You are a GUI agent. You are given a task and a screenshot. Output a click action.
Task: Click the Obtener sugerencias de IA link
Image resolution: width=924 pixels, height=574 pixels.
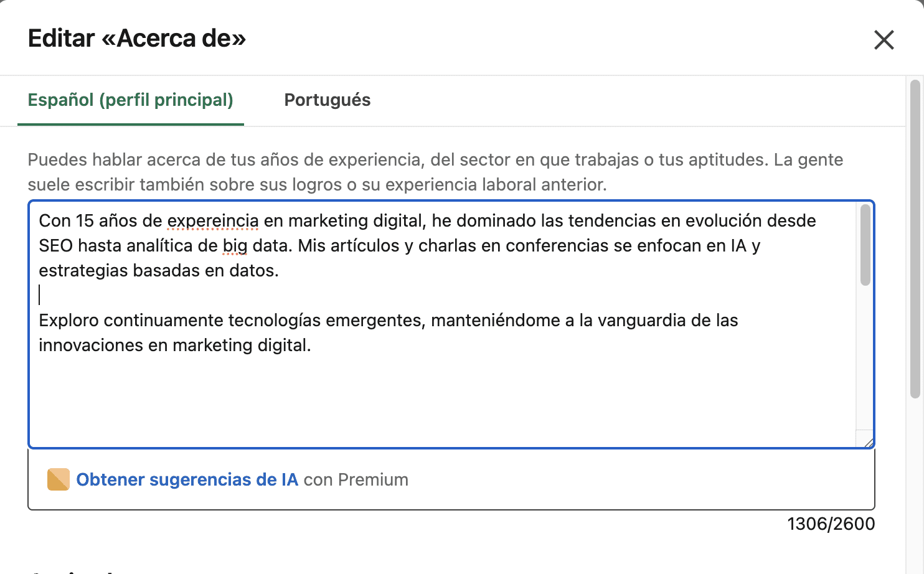(187, 479)
